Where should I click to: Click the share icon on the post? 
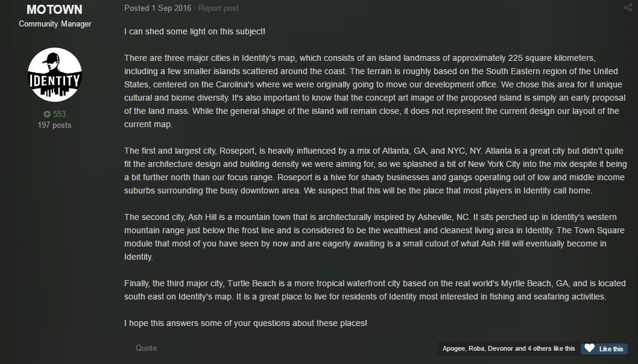(x=628, y=7)
